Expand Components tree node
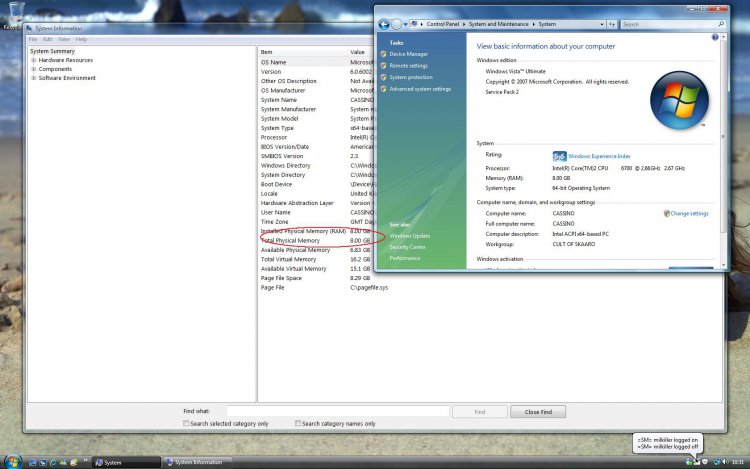 33,69
